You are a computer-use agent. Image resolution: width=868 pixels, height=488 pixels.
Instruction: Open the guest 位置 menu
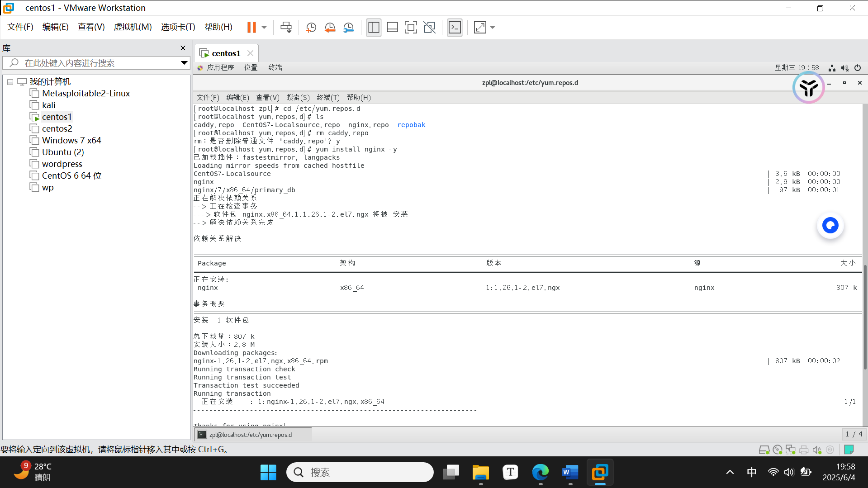click(x=251, y=67)
